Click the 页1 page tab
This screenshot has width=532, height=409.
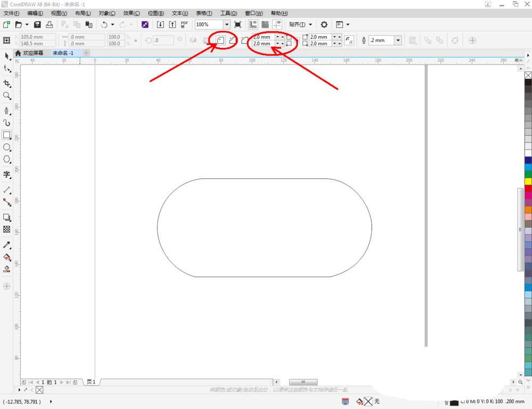tap(91, 382)
